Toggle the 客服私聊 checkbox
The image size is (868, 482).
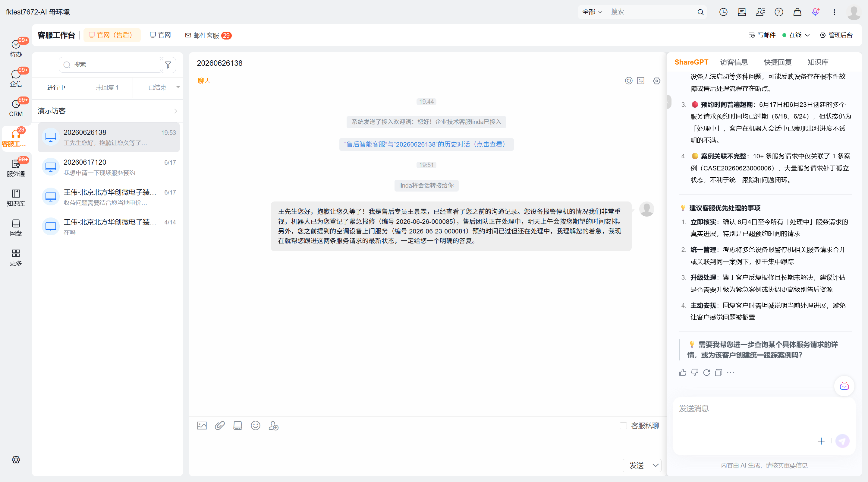pyautogui.click(x=623, y=426)
